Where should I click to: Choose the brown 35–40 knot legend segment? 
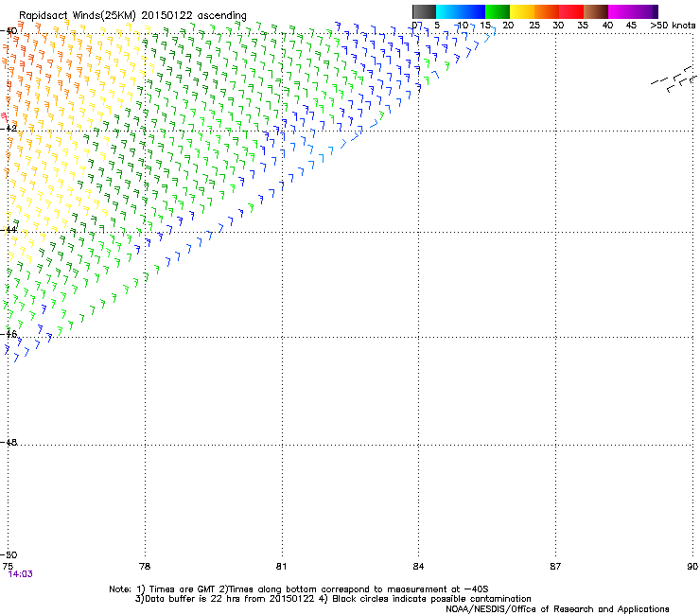coord(596,11)
